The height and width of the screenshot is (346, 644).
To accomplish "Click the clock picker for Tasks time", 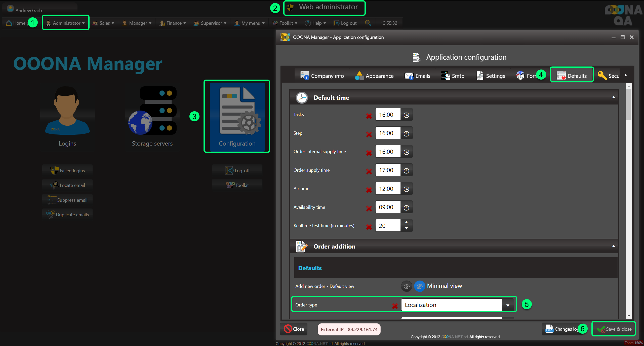I will pos(406,115).
